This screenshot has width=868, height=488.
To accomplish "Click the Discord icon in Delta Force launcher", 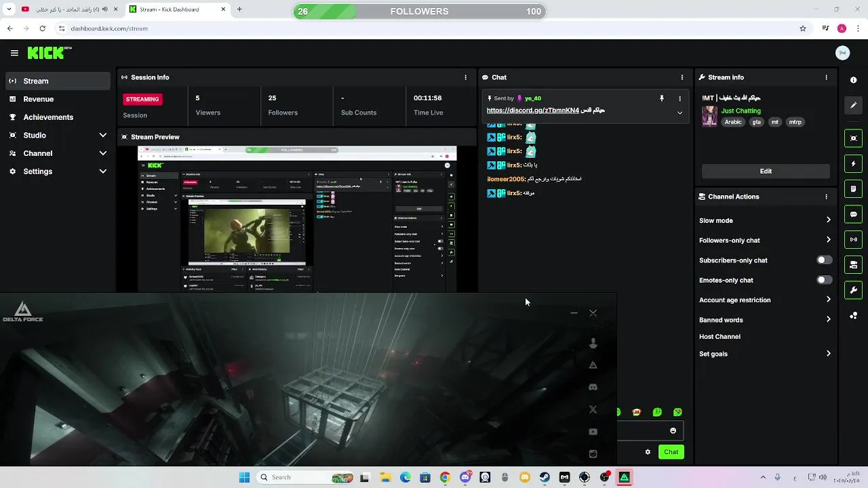I will point(593,387).
